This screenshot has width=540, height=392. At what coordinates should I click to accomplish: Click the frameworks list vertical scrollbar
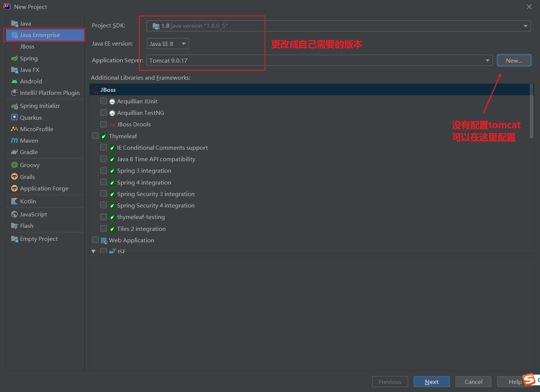[531, 111]
